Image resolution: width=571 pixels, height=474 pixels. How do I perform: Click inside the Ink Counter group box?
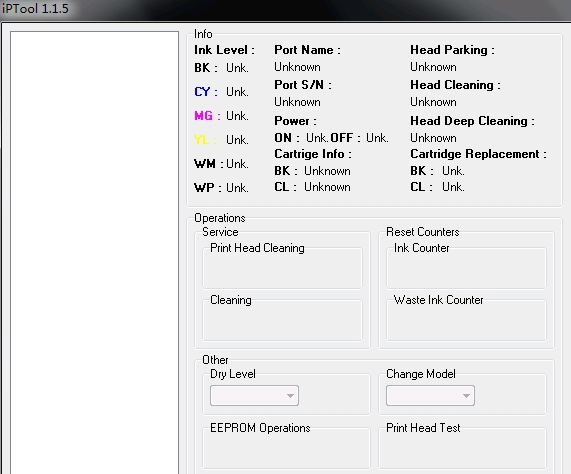pos(466,268)
